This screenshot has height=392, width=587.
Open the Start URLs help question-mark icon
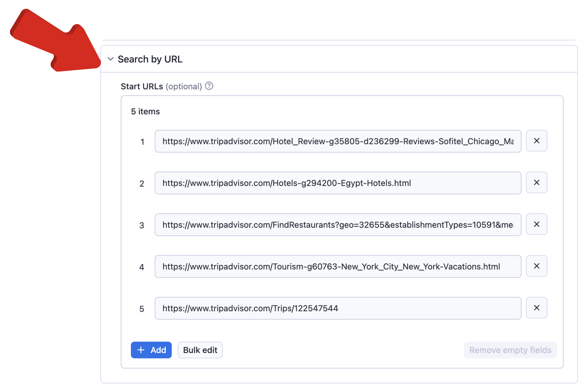209,86
